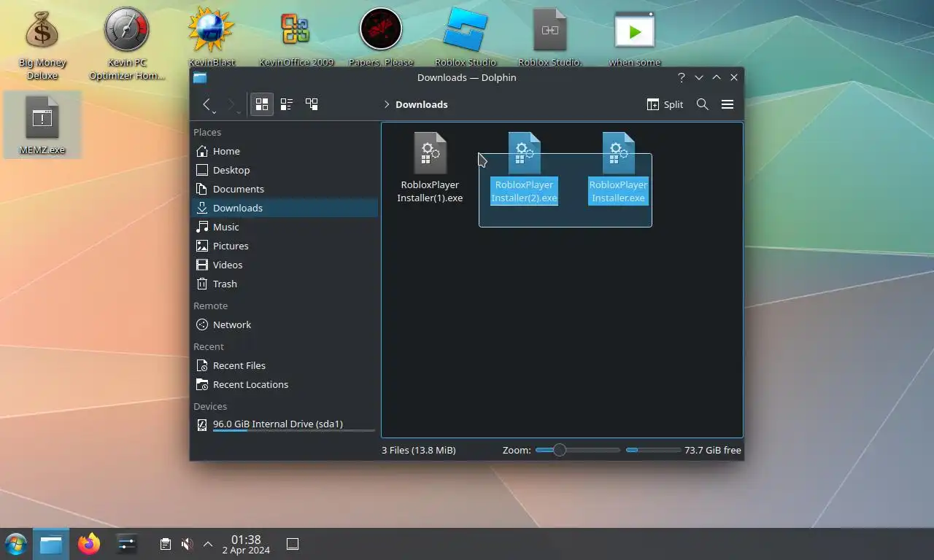Open System Settings from the taskbar
The height and width of the screenshot is (560, 934).
(127, 544)
